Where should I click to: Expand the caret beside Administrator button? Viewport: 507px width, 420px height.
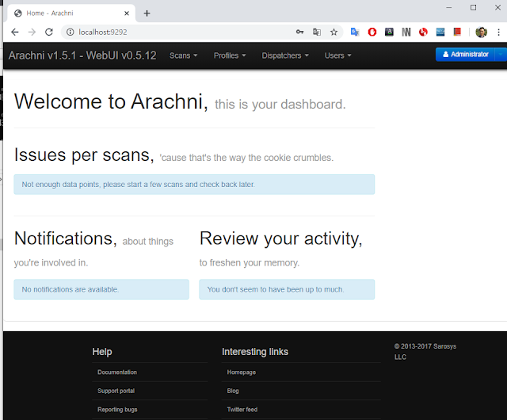[x=501, y=55]
